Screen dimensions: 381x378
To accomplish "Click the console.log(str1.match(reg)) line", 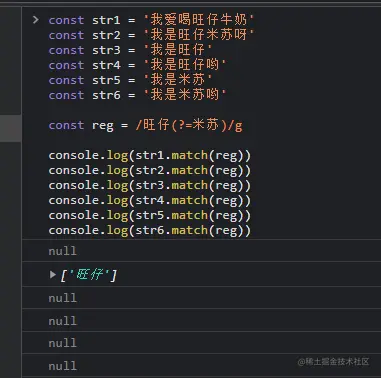I will [149, 155].
